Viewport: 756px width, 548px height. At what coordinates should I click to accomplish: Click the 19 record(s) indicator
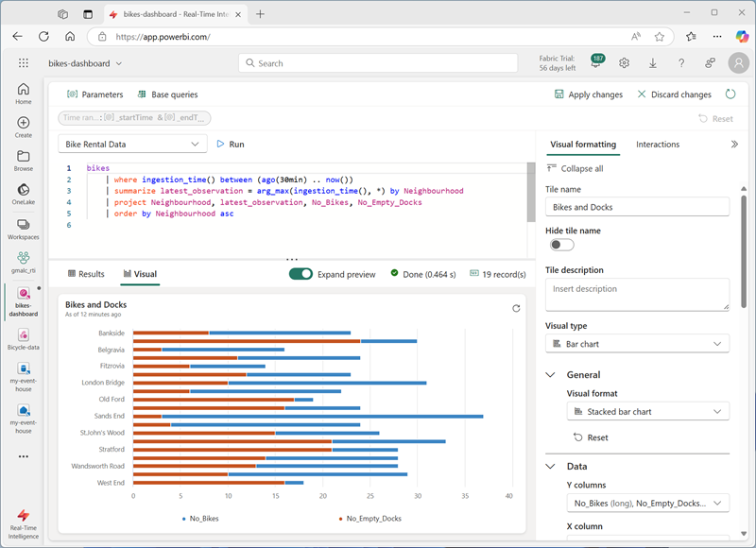click(x=498, y=274)
